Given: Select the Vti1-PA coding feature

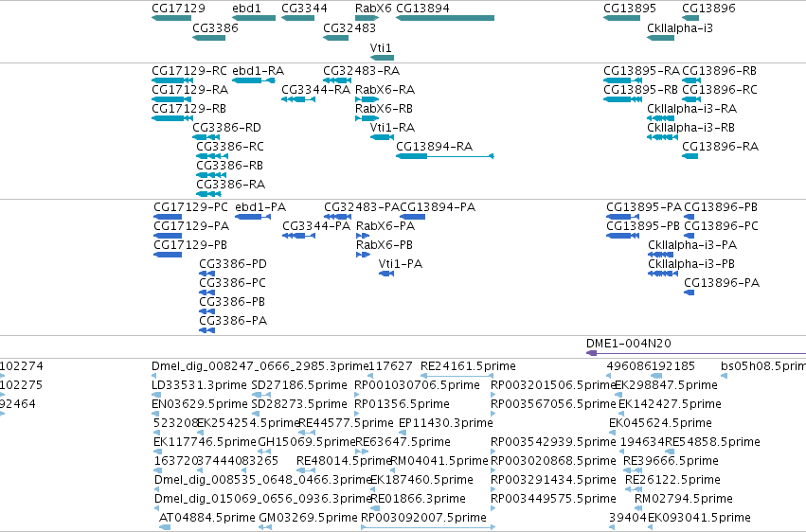Looking at the screenshot, I should pos(386,275).
